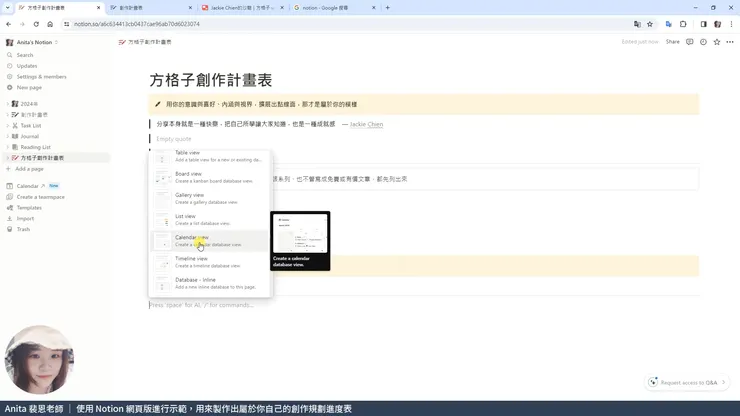The image size is (740, 416).
Task: Expand the 2024年 page in the sidebar
Action: [8, 104]
